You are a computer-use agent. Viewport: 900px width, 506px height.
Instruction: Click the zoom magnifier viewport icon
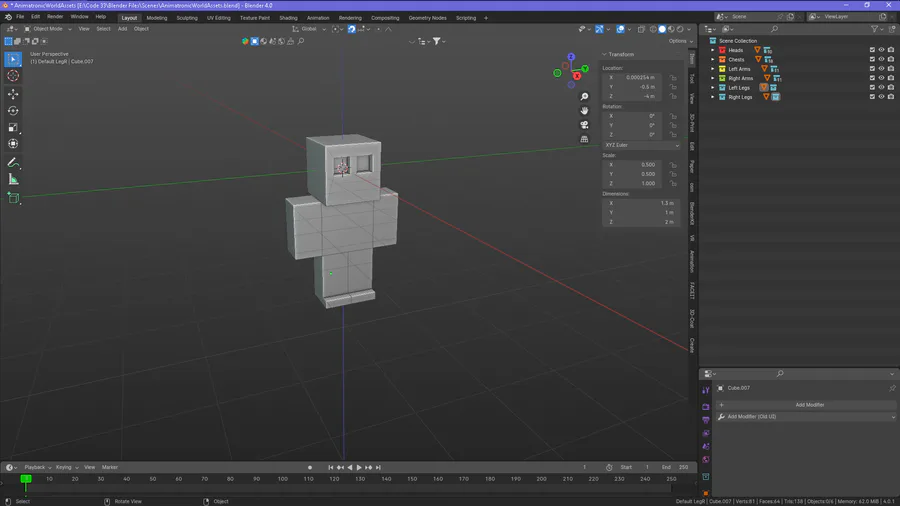[584, 97]
